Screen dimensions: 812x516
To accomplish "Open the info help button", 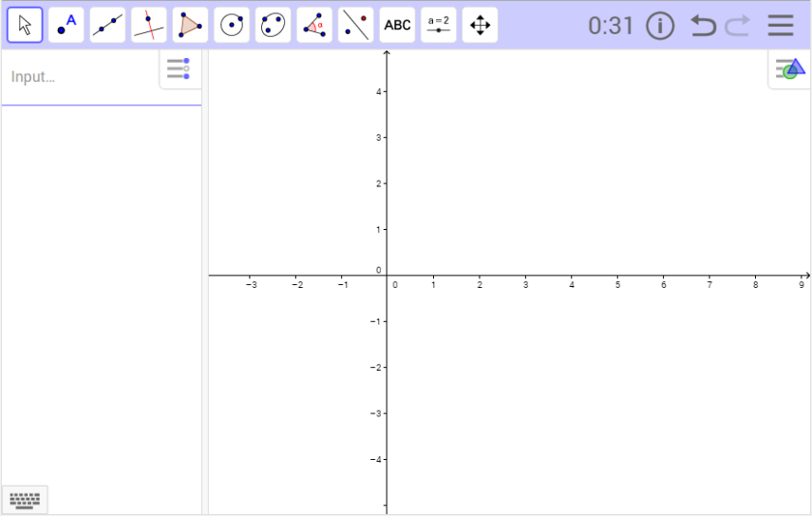I will point(660,26).
